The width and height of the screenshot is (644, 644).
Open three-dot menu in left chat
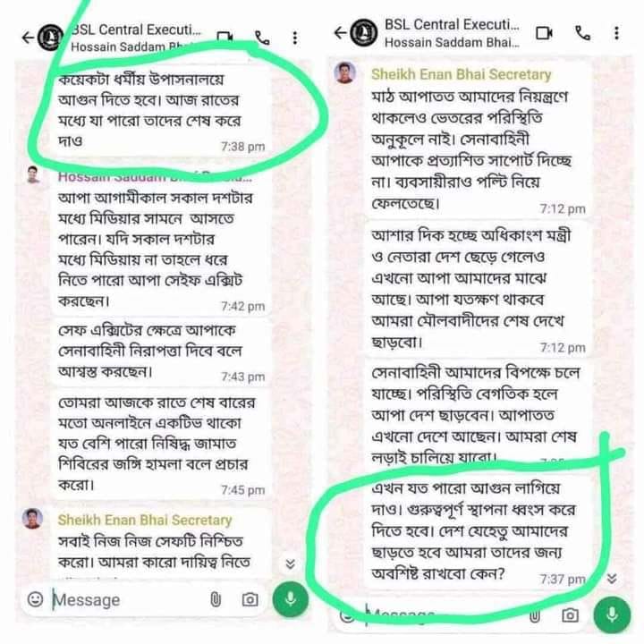(295, 38)
